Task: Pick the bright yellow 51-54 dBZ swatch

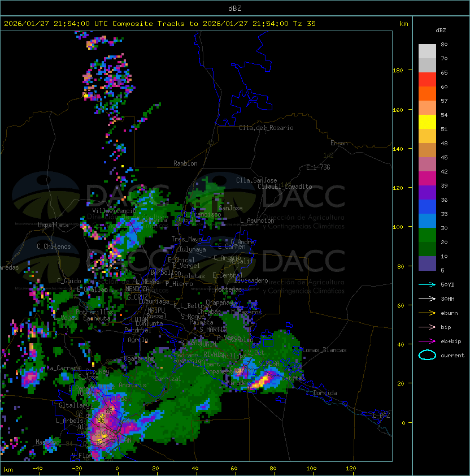Action: coord(427,122)
